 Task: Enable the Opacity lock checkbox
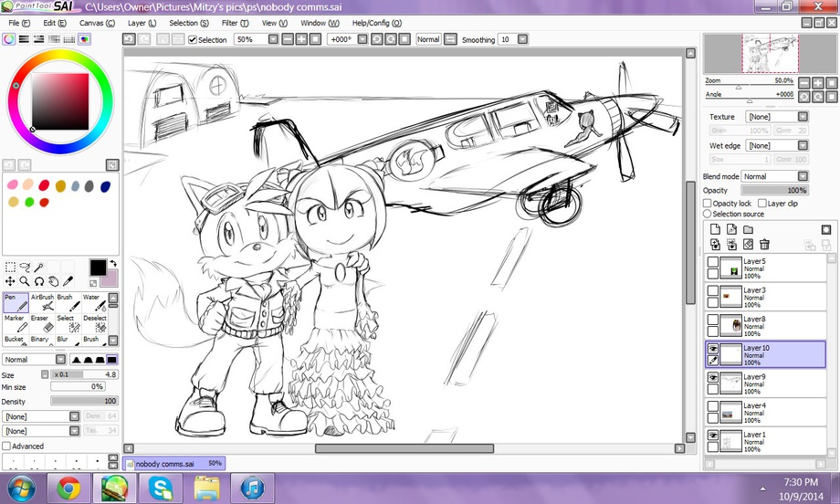[x=707, y=204]
